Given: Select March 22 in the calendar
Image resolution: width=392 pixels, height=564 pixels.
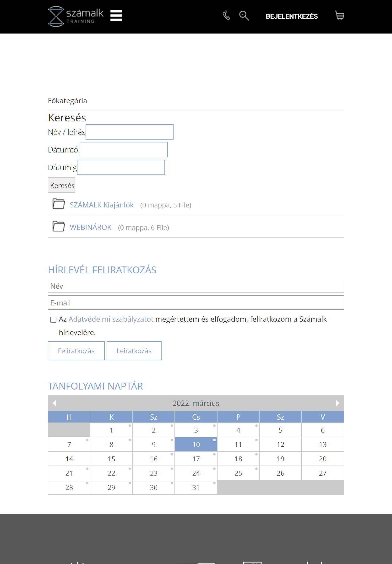Looking at the screenshot, I should pyautogui.click(x=111, y=473).
